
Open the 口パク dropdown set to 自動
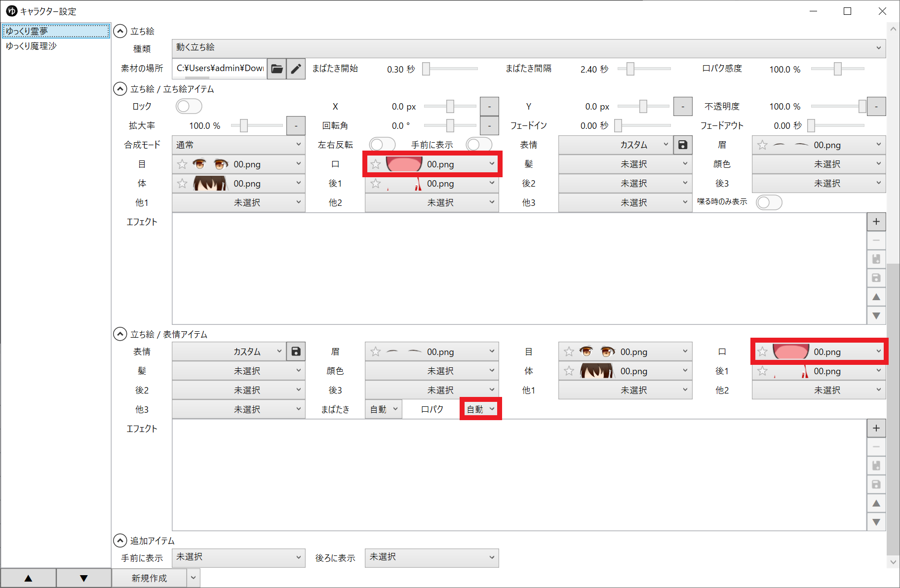click(x=480, y=409)
